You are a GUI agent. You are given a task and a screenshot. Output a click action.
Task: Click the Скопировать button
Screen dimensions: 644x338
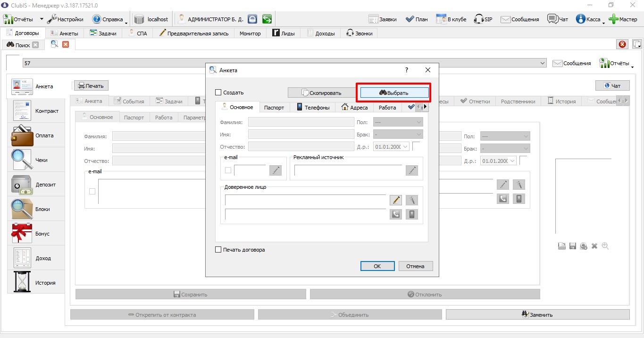(321, 93)
